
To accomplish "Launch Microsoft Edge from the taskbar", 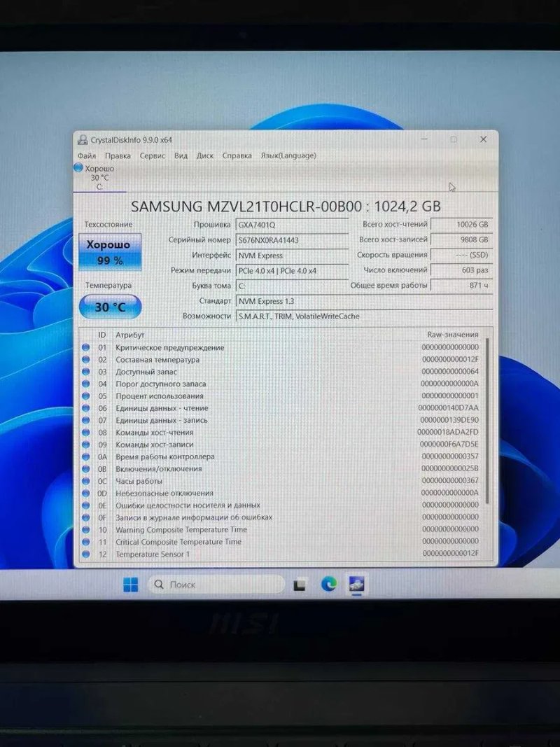I will pos(328,584).
